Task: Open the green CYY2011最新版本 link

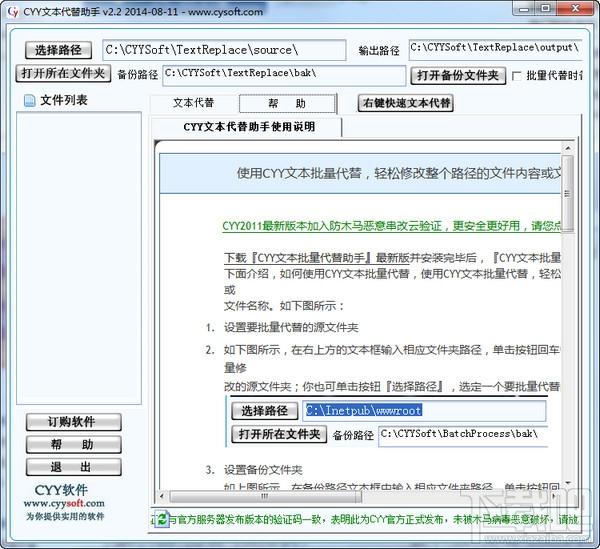Action: point(391,226)
